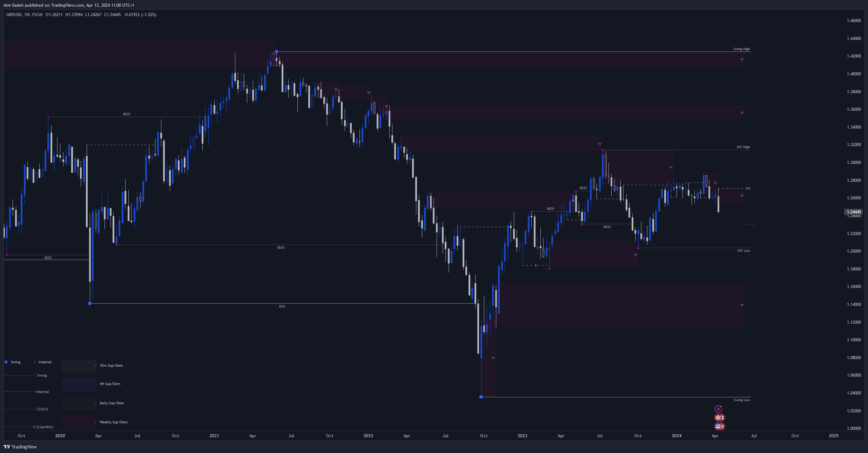The height and width of the screenshot is (453, 868).
Task: Click 1.46000 on the price axis
Action: [854, 21]
